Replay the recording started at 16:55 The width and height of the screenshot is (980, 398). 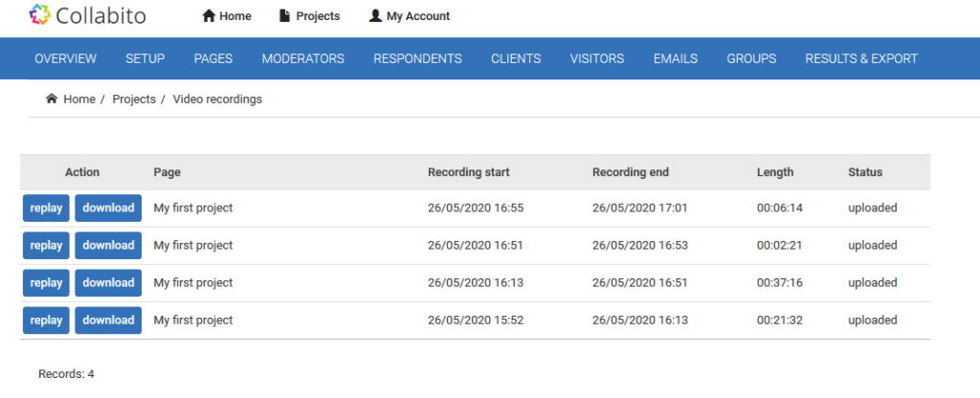46,208
